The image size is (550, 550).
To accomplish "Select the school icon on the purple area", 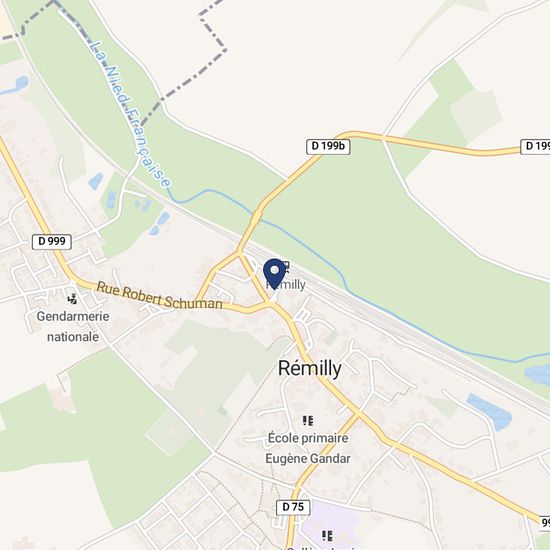I will tap(327, 536).
